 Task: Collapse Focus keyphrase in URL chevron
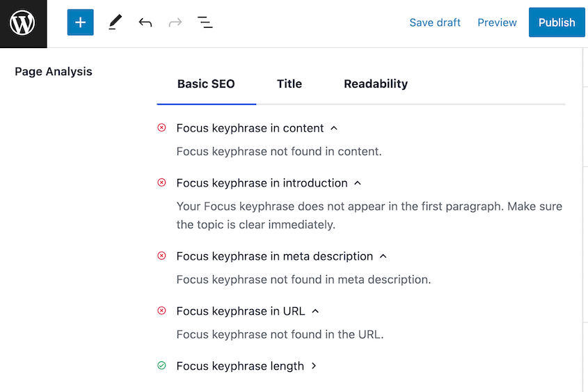[315, 311]
